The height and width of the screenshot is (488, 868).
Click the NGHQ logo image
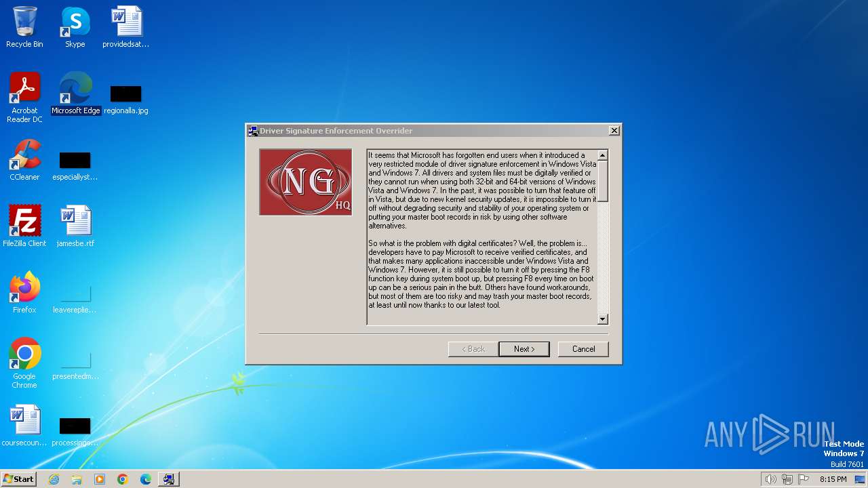(306, 182)
